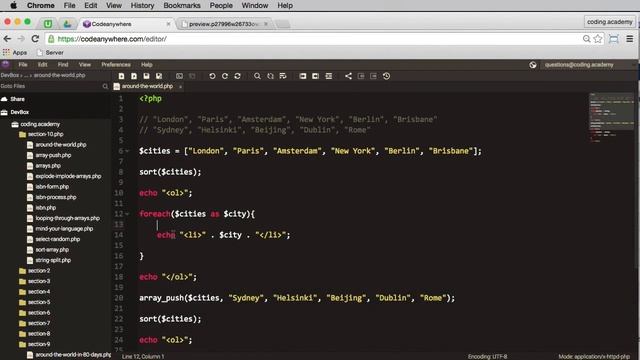Expand the section-6 folder
This screenshot has height=360, width=640.
point(35,313)
